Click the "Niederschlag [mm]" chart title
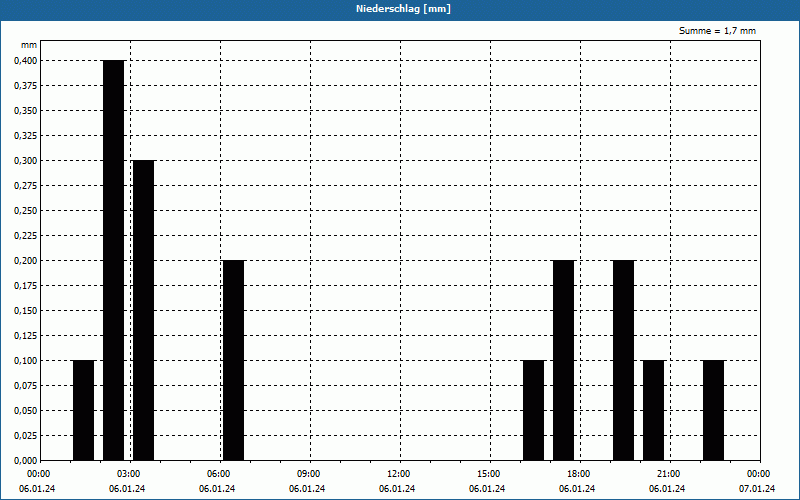This screenshot has width=800, height=500. 403,9
